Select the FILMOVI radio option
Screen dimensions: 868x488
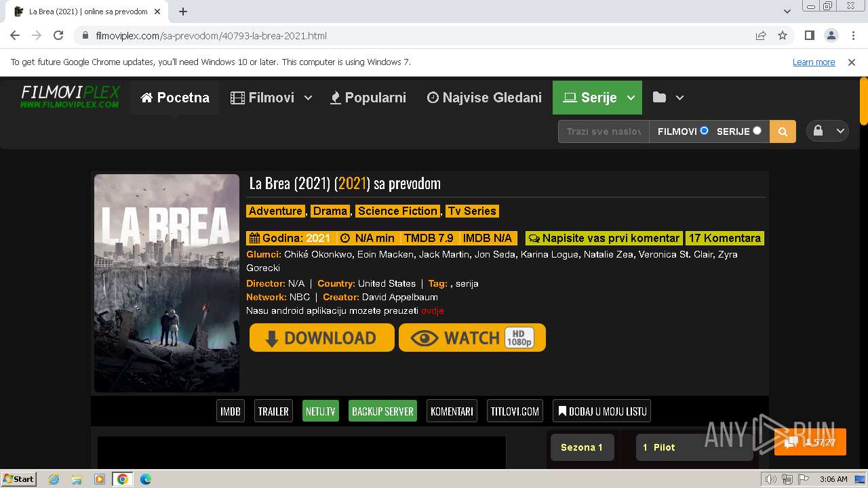(x=704, y=130)
